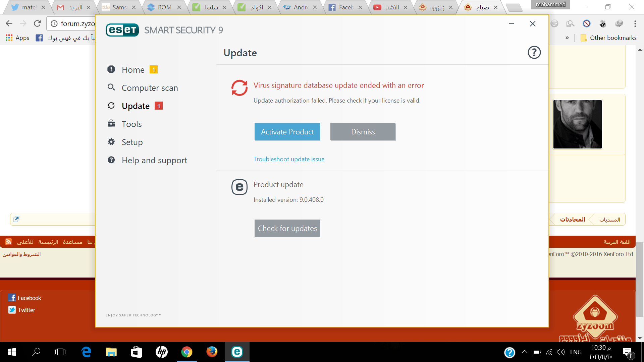Click the Computer scan magnifier icon
The height and width of the screenshot is (362, 644).
(111, 87)
